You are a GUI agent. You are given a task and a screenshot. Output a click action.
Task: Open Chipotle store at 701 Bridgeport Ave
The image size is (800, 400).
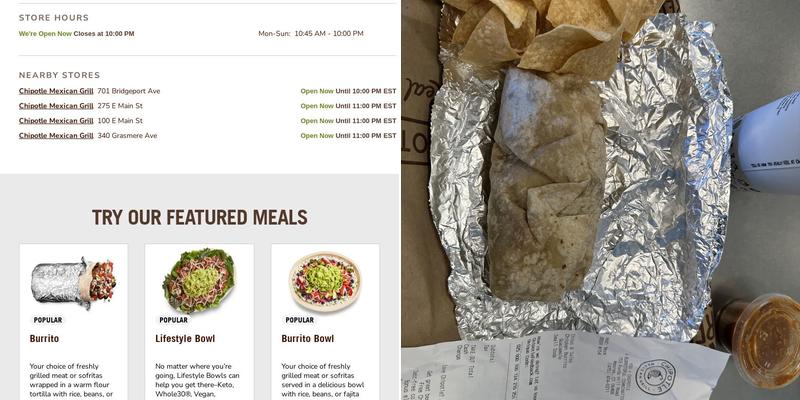pos(56,91)
